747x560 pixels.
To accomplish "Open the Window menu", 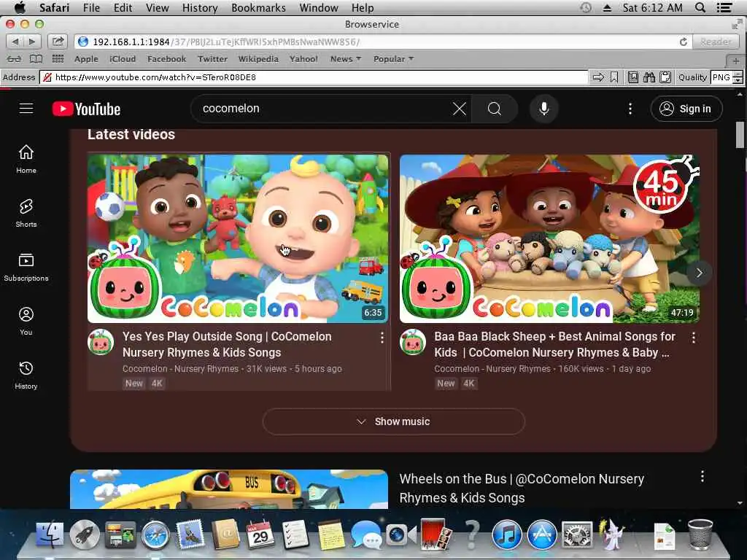I will (319, 7).
